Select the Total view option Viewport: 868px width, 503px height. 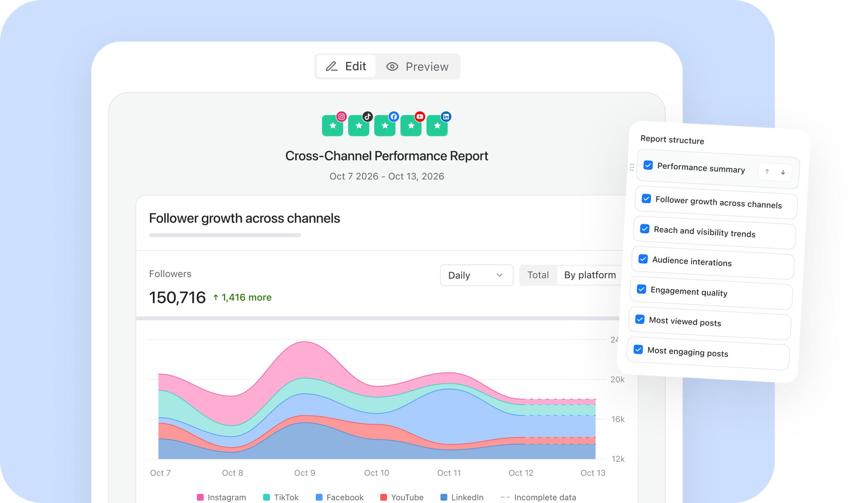(538, 275)
